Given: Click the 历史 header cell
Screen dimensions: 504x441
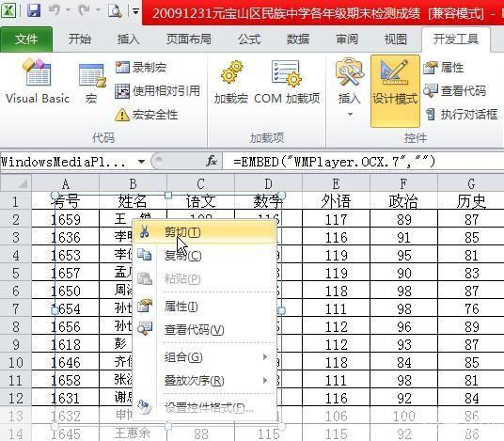Looking at the screenshot, I should [471, 201].
